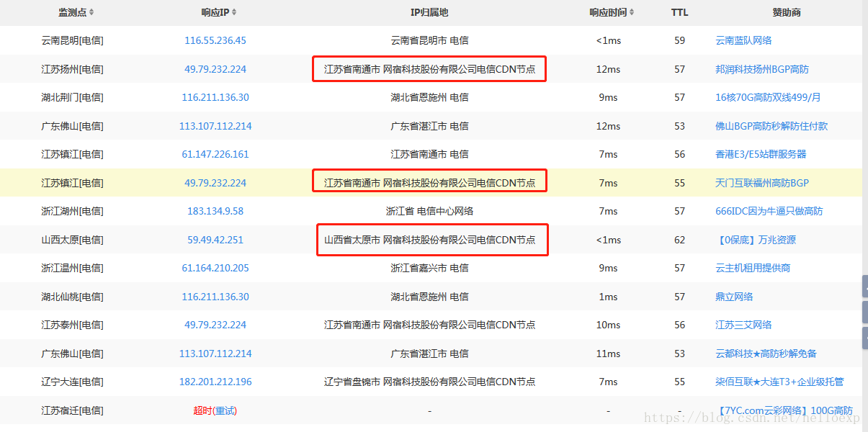This screenshot has width=868, height=432.
Task: Sort by 响应时间 column arrow icon
Action: click(632, 12)
